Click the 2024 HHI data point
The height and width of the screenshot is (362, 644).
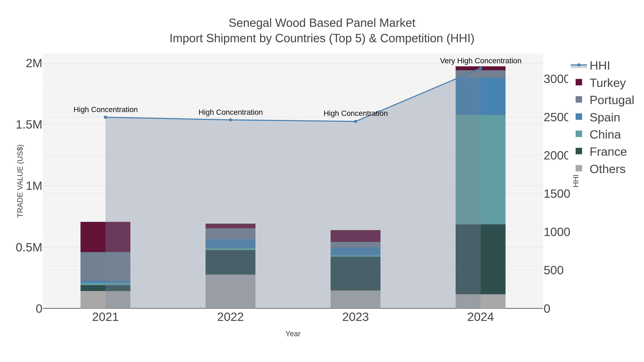click(480, 68)
